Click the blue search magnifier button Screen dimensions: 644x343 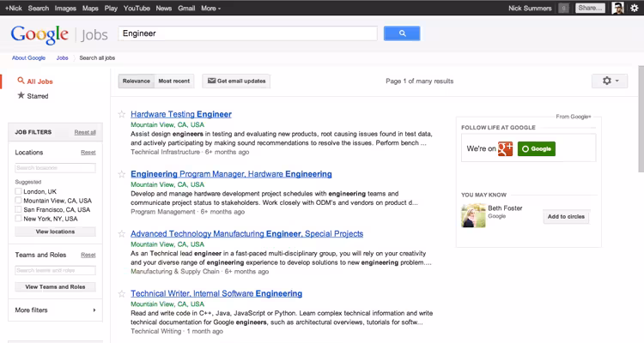coord(402,33)
